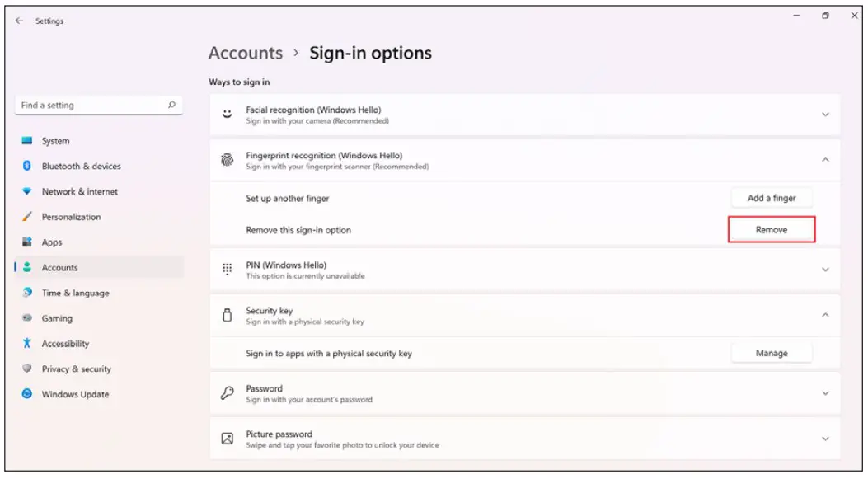Open the Gaming settings category
Viewport: 868px width, 479px height.
coord(57,318)
